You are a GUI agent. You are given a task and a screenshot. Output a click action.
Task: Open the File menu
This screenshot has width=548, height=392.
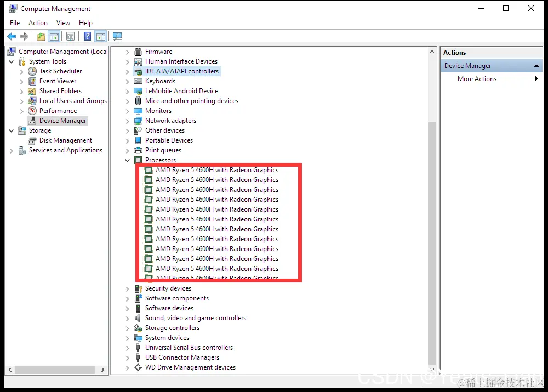point(15,22)
